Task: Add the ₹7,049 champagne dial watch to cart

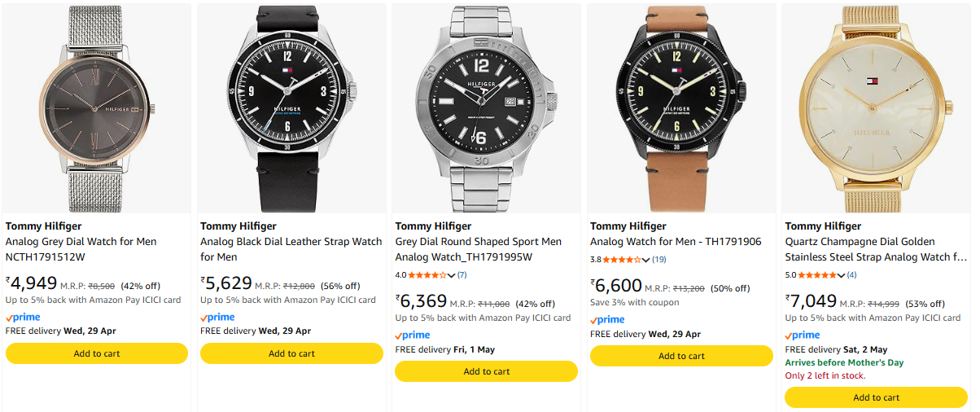Action: [x=876, y=397]
